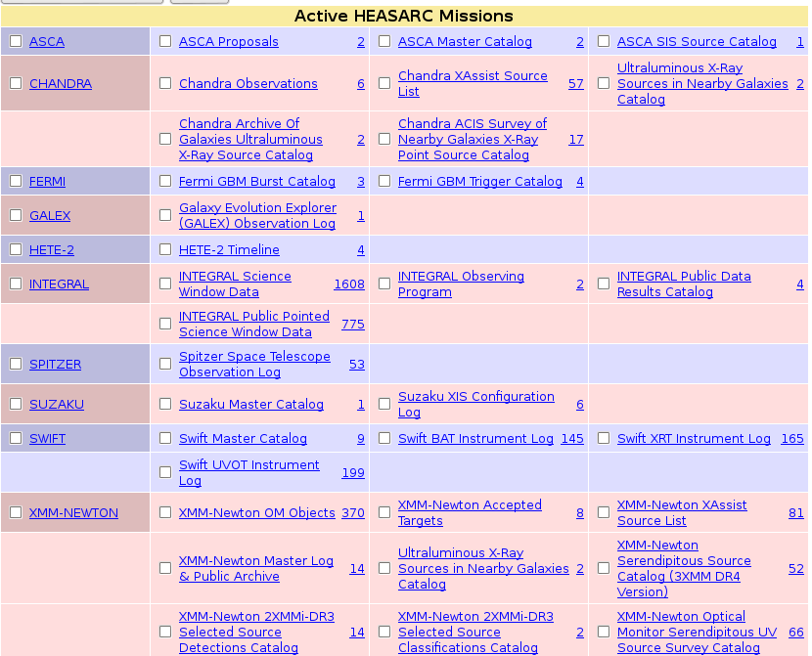Follow the Suzaku XIS Configuration Log link
The height and width of the screenshot is (656, 812).
click(x=475, y=404)
